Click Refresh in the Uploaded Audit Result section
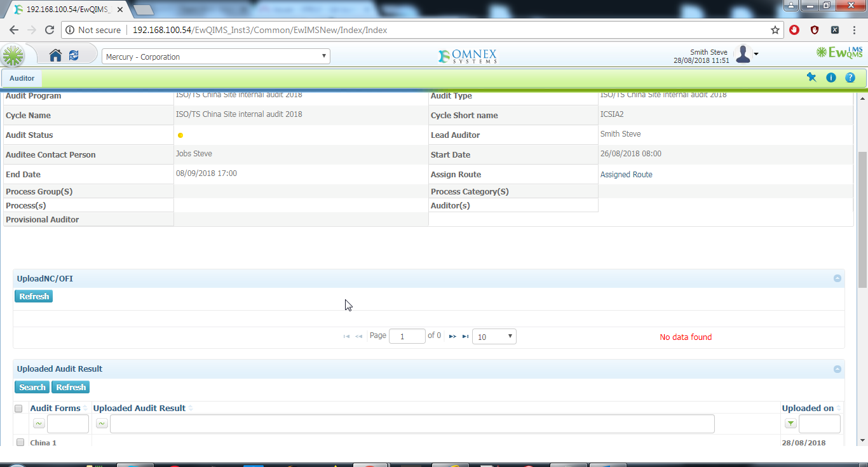 click(x=71, y=388)
